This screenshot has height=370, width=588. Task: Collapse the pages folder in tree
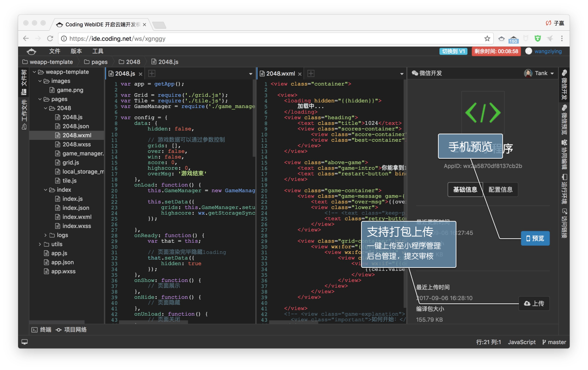40,99
